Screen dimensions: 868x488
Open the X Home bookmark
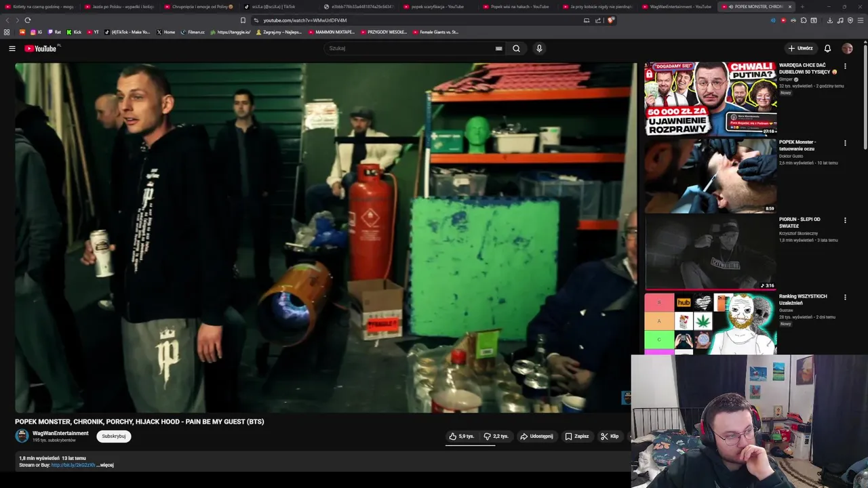pos(165,32)
